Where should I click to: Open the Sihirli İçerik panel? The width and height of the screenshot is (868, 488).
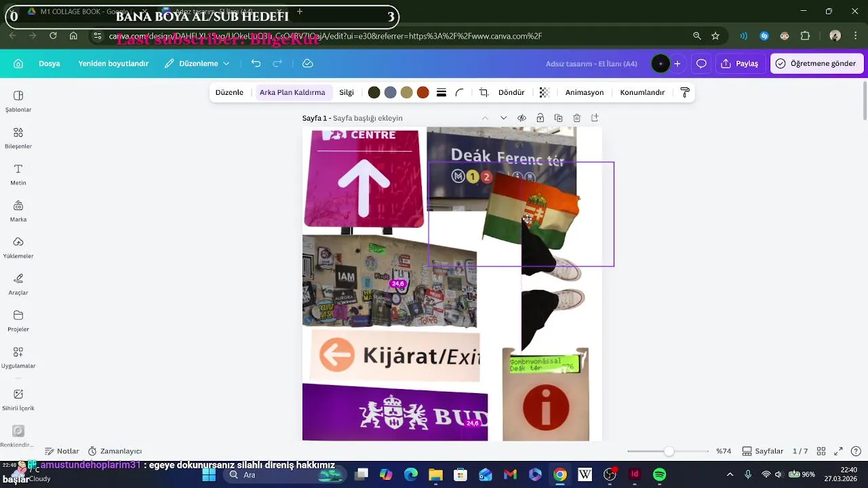click(x=18, y=399)
